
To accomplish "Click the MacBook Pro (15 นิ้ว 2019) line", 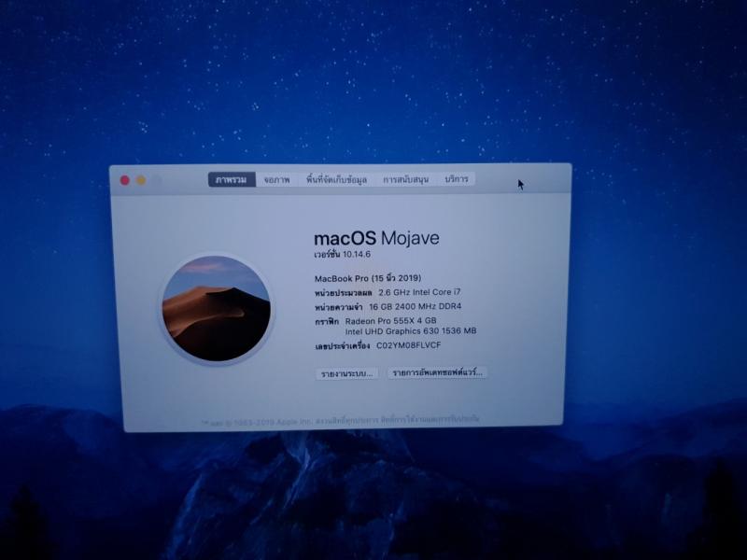I will pos(368,278).
